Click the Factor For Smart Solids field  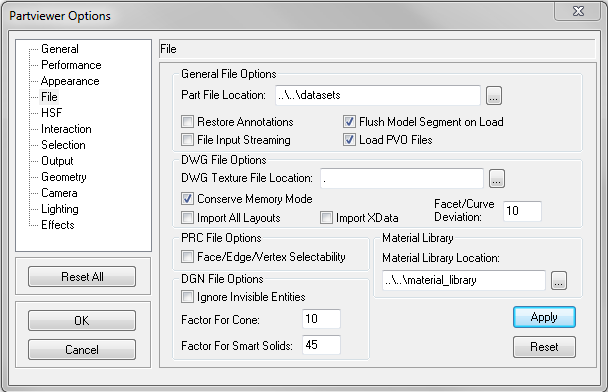(x=321, y=345)
